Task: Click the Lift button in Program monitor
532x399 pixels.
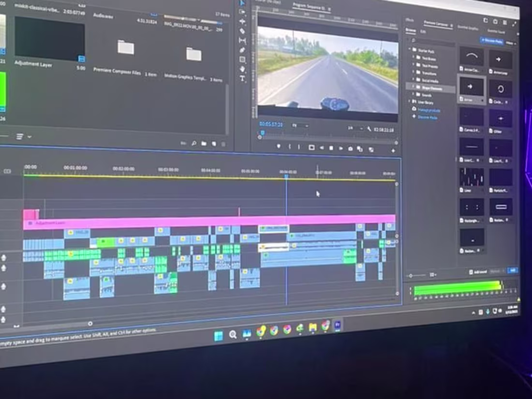Action: point(360,149)
